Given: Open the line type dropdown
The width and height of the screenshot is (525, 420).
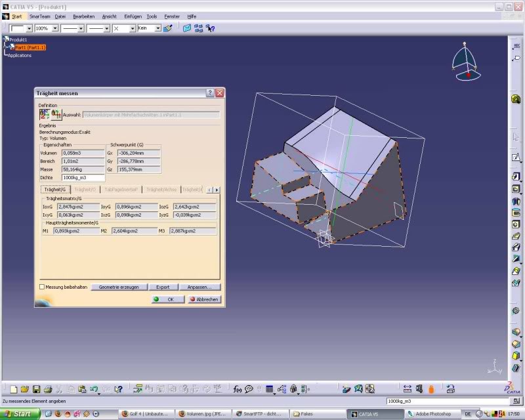Looking at the screenshot, I should pyautogui.click(x=106, y=28).
